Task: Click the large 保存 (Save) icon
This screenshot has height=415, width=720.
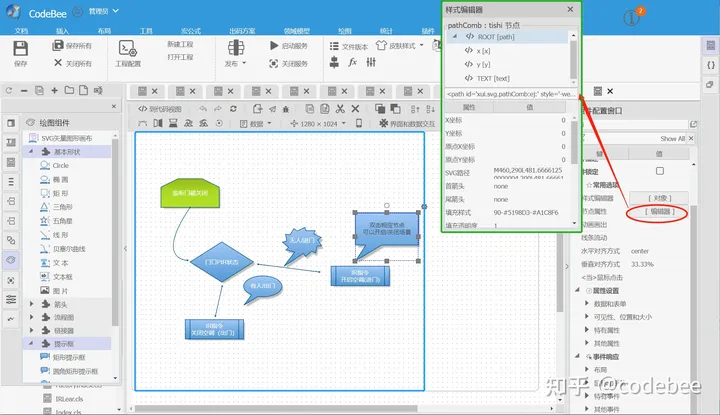Action: coord(21,49)
